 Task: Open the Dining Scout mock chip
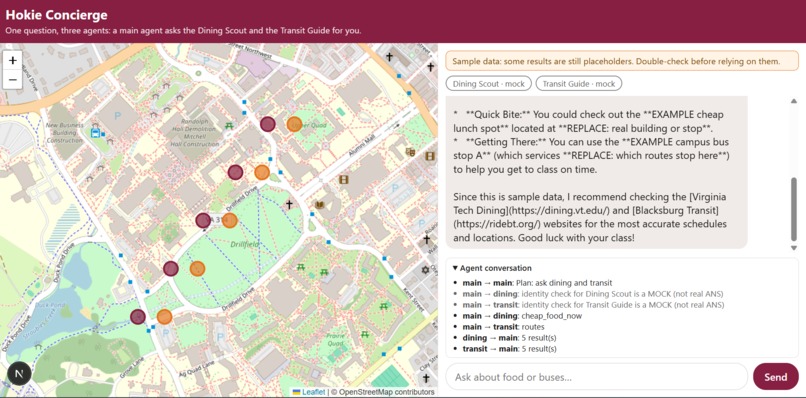click(488, 83)
